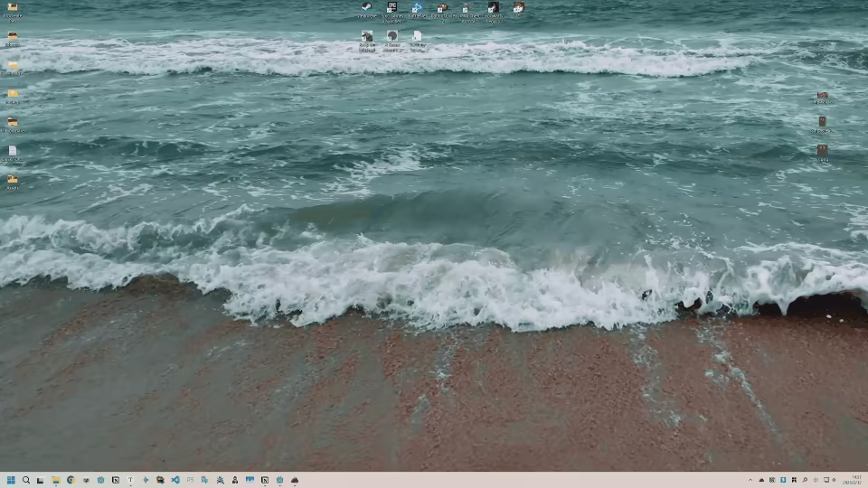Click the blue diamond taskbar icon

coord(146,480)
